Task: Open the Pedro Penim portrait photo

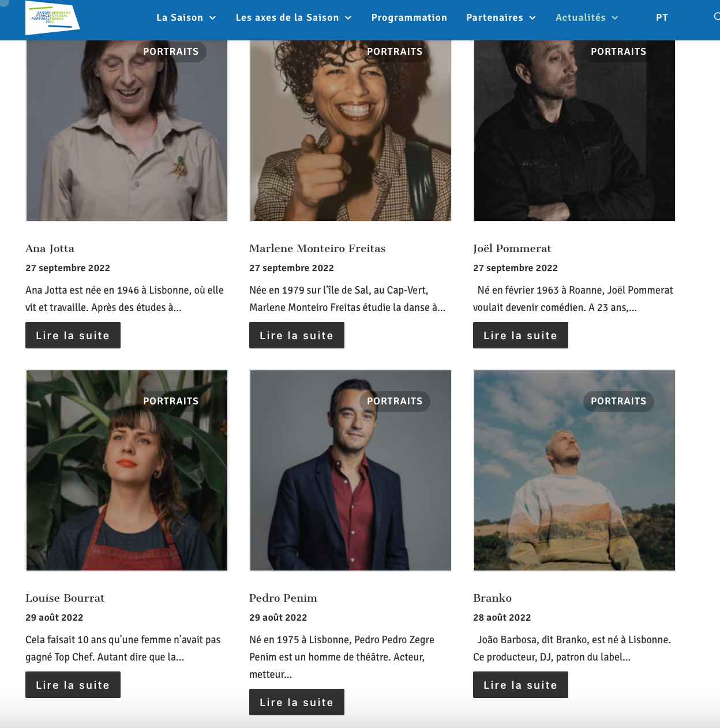Action: (350, 471)
